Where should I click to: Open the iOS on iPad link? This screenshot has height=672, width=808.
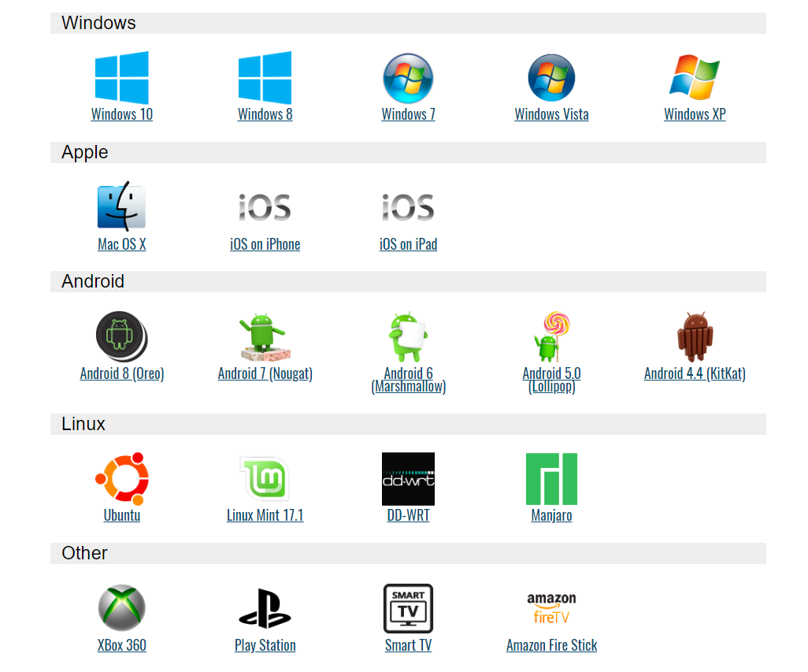pos(408,243)
